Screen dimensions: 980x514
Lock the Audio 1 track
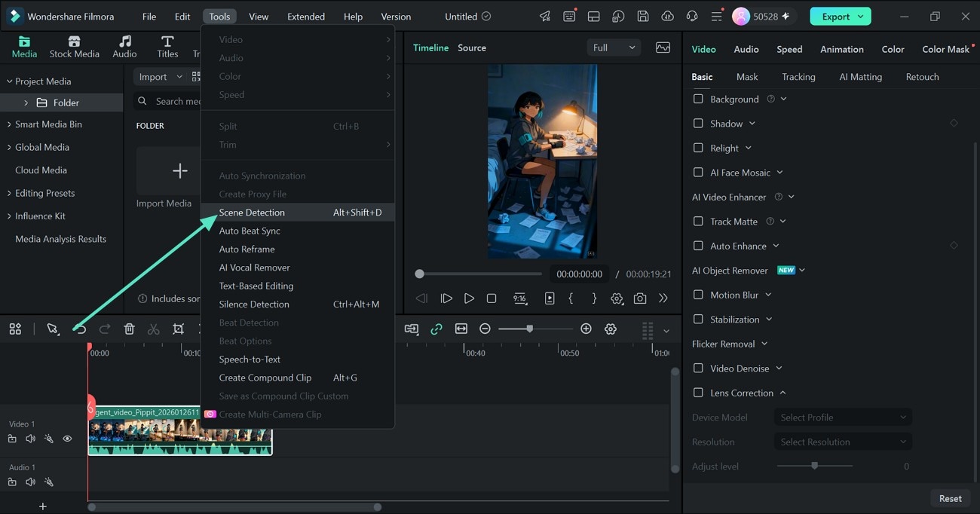click(12, 482)
